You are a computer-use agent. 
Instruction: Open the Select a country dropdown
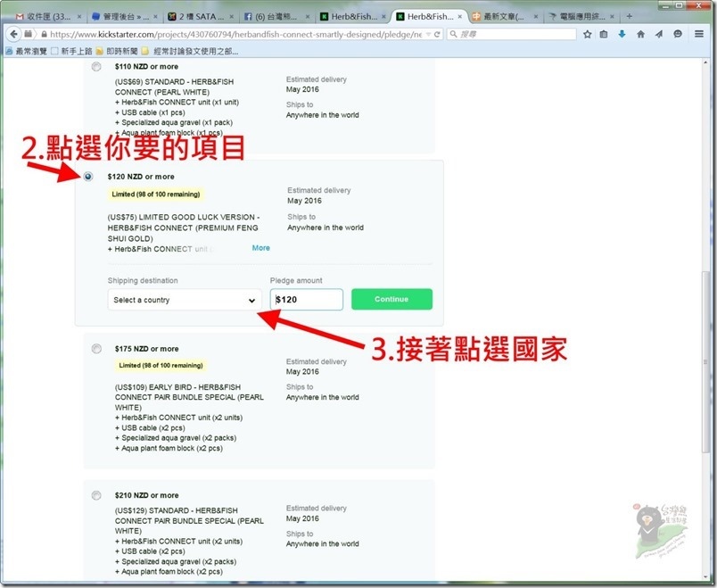coord(185,300)
